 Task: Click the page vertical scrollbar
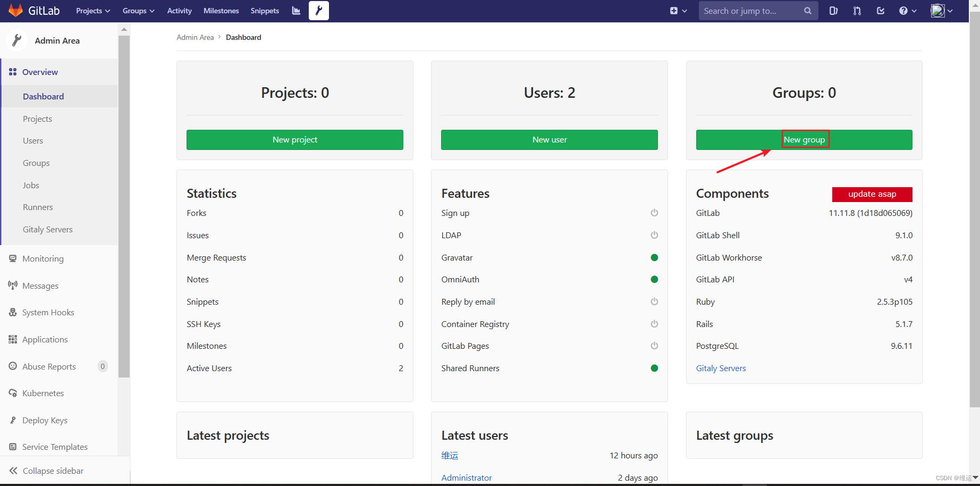(x=975, y=210)
